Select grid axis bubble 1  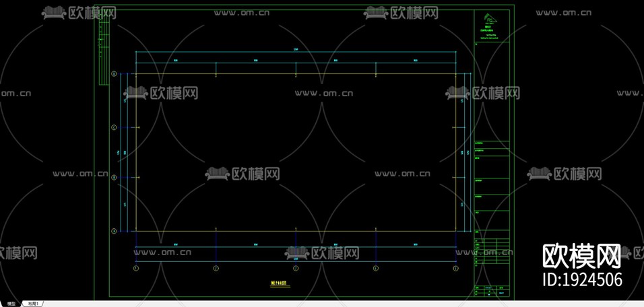pyautogui.click(x=136, y=269)
